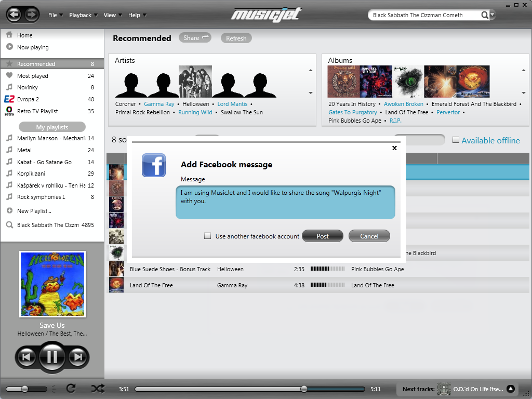The height and width of the screenshot is (399, 532).
Task: Open the Help menu
Action: tap(137, 15)
